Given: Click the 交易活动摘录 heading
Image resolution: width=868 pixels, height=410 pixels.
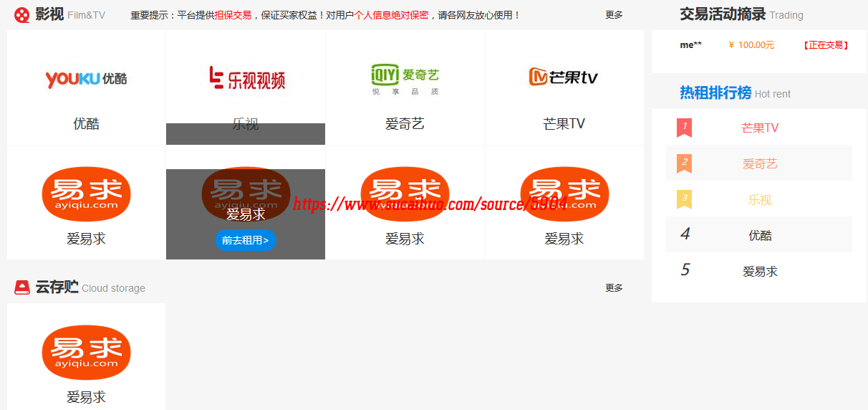Looking at the screenshot, I should pos(723,14).
